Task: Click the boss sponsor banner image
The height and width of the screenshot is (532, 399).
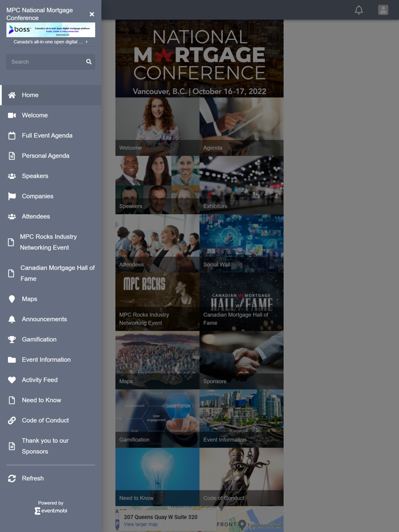Action: tap(51, 30)
